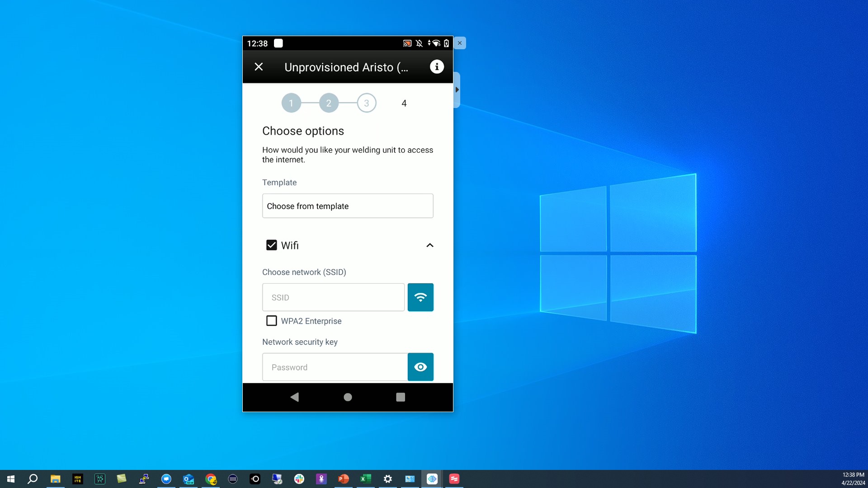Focus the Password input field
This screenshot has height=488, width=868.
pos(335,367)
